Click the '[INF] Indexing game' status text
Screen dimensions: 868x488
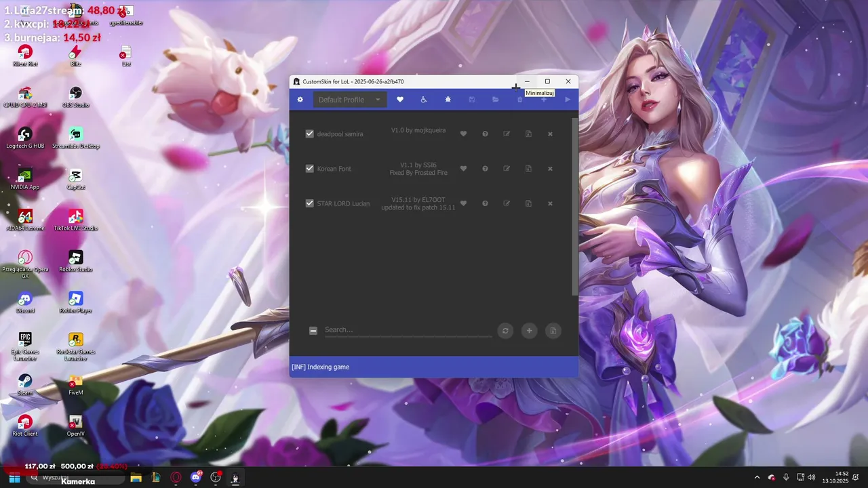pyautogui.click(x=320, y=367)
